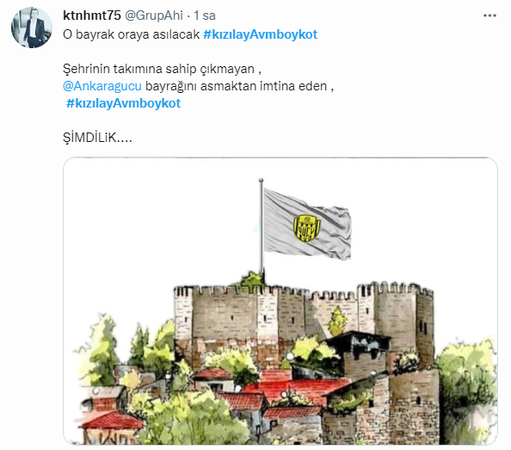This screenshot has width=511, height=450.
Task: Open the ktnhmt75 profile avatar
Action: tap(32, 27)
